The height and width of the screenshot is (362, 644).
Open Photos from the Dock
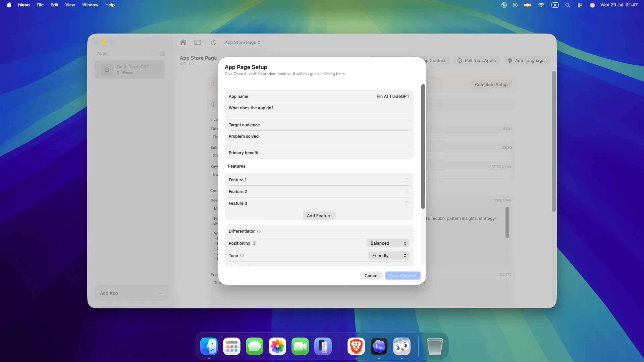(277, 346)
